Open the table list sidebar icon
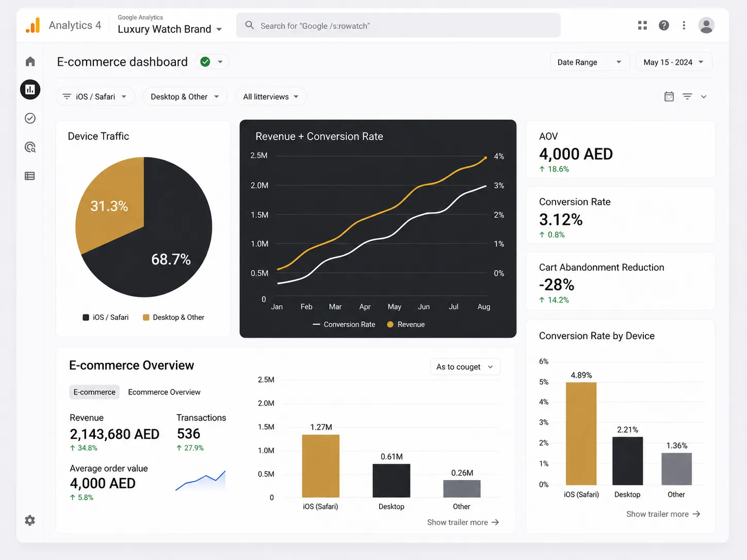This screenshot has width=747, height=560. pyautogui.click(x=30, y=176)
